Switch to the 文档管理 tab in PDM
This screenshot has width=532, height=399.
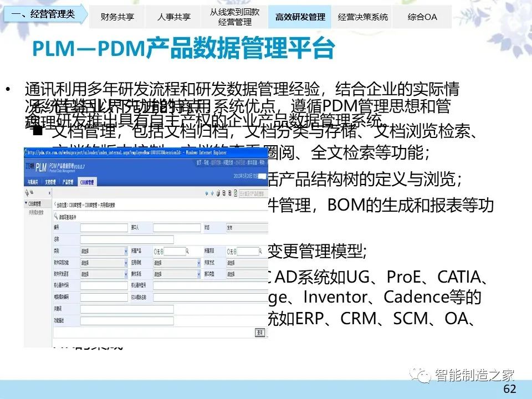pyautogui.click(x=50, y=182)
